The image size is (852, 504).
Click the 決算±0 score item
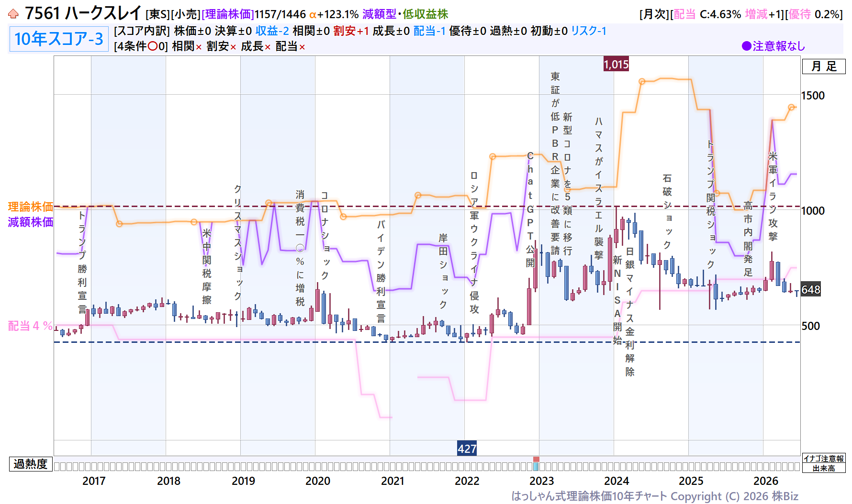[x=233, y=31]
